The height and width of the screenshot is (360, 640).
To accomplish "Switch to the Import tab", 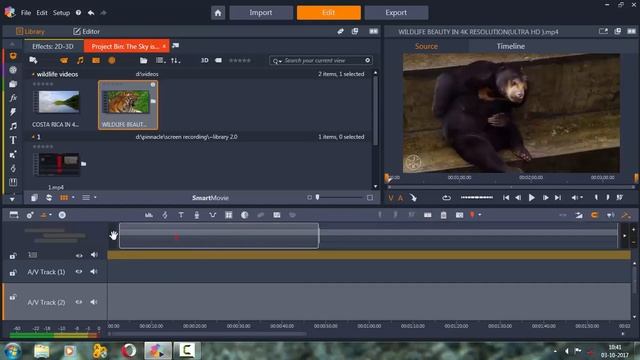I will click(261, 13).
